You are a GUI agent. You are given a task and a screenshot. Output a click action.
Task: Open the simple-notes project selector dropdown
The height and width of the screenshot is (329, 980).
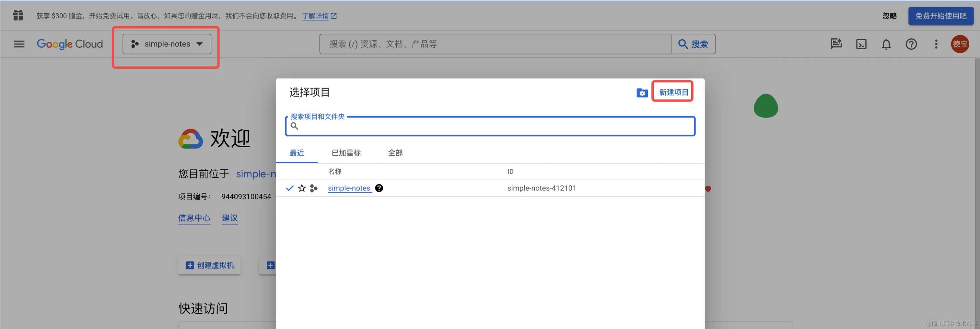[167, 44]
